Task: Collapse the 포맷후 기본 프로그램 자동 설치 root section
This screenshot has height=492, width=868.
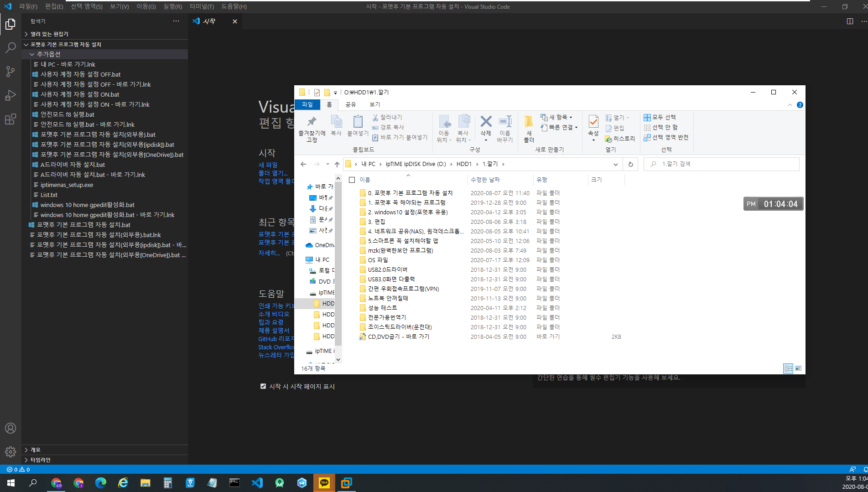Action: coord(26,44)
